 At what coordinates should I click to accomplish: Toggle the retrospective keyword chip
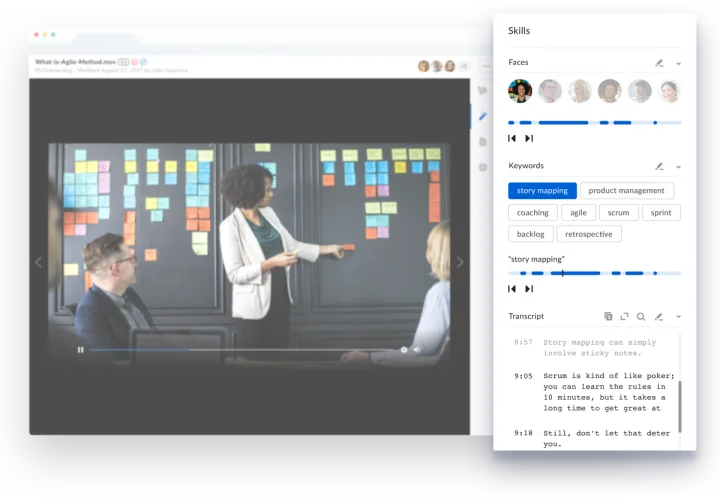[x=589, y=234]
